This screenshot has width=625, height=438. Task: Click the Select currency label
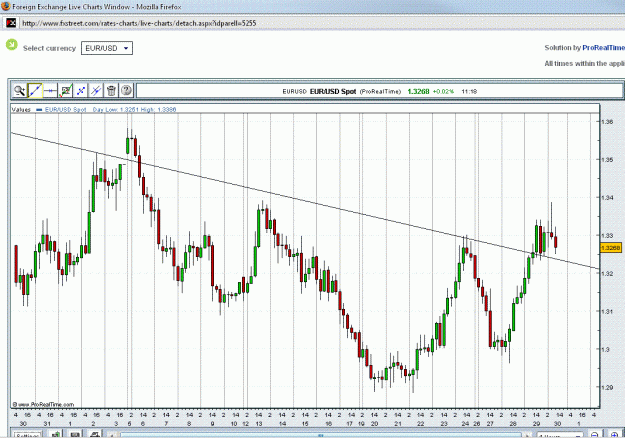tap(49, 48)
